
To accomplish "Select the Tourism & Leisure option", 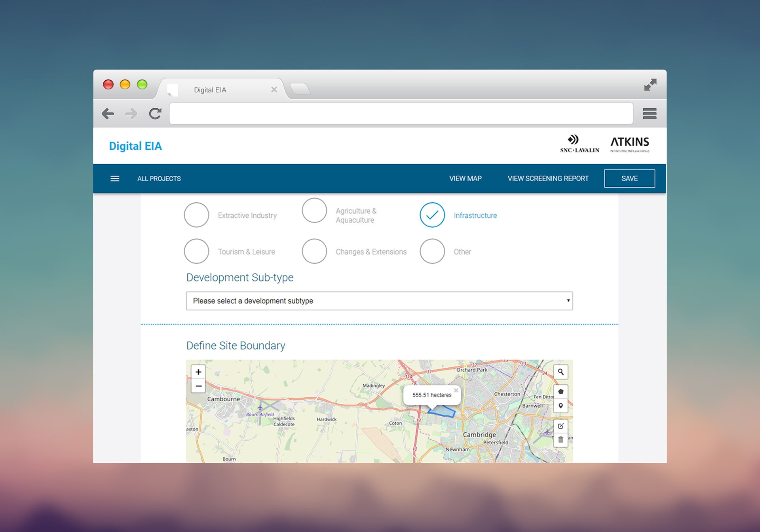I will click(x=196, y=251).
